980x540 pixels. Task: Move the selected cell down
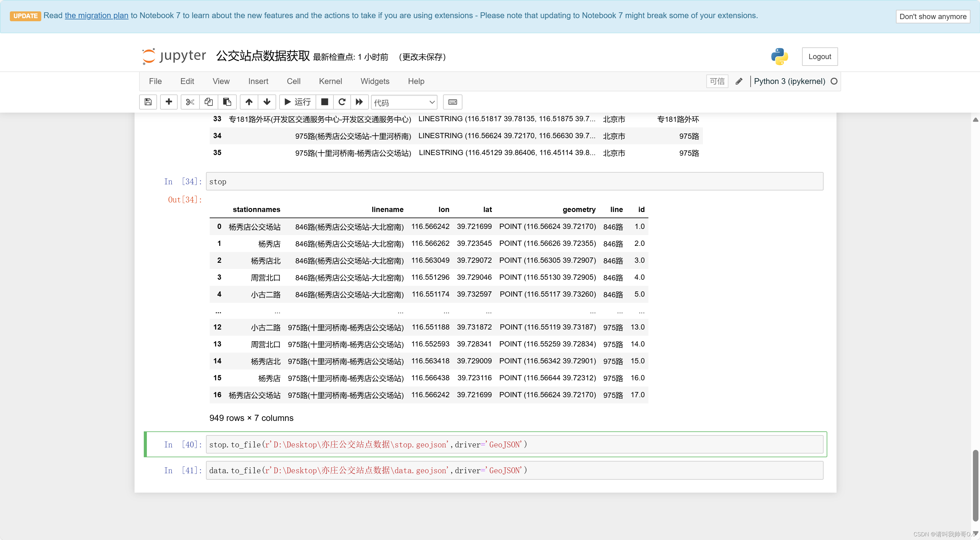[267, 102]
